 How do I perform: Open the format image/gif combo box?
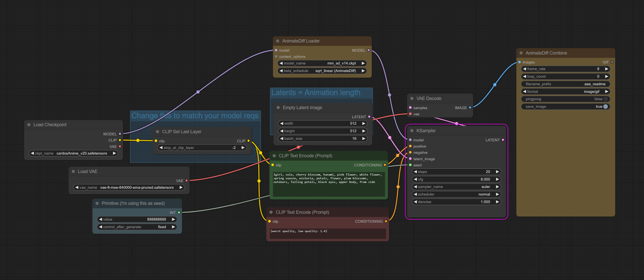pyautogui.click(x=565, y=92)
